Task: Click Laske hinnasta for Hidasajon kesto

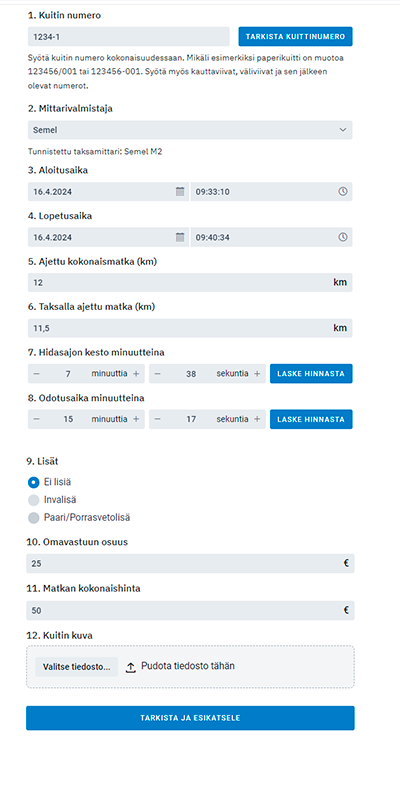Action: [311, 373]
